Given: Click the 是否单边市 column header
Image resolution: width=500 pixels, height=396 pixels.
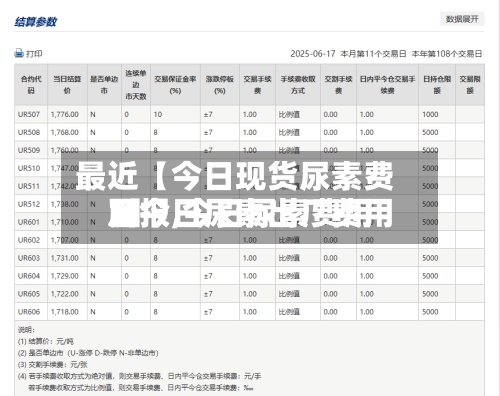Looking at the screenshot, I should 104,85.
